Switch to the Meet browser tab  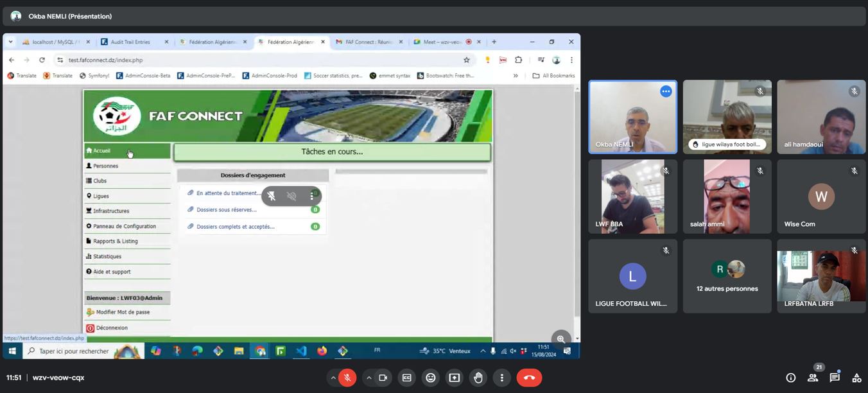pos(447,42)
